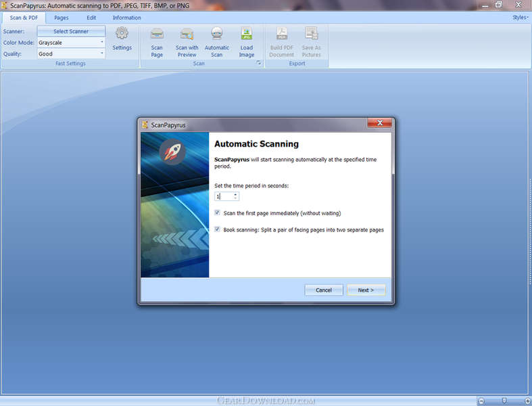Click Build PDF Document icon
The image size is (532, 406).
pos(282,33)
